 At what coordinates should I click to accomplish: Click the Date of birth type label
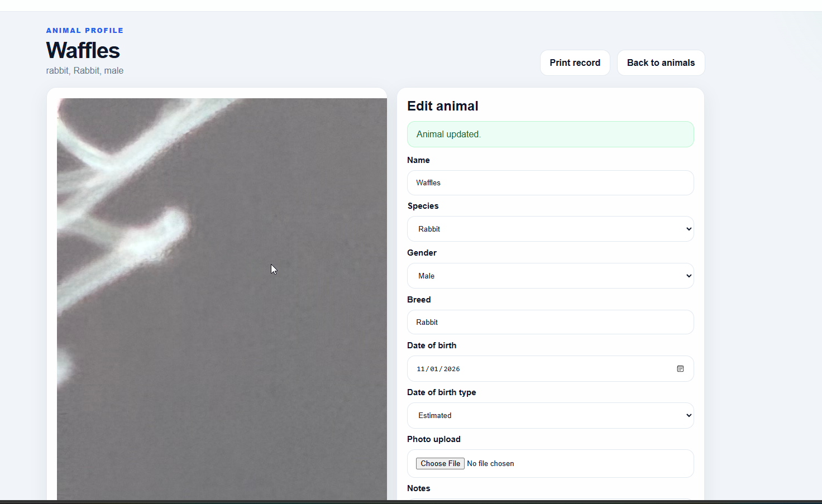coord(441,392)
